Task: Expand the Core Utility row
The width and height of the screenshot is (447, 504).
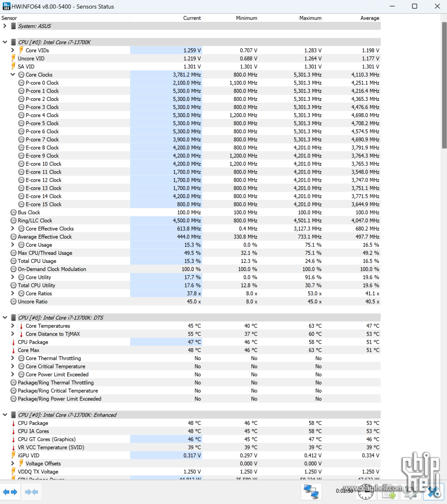Action: pyautogui.click(x=12, y=277)
